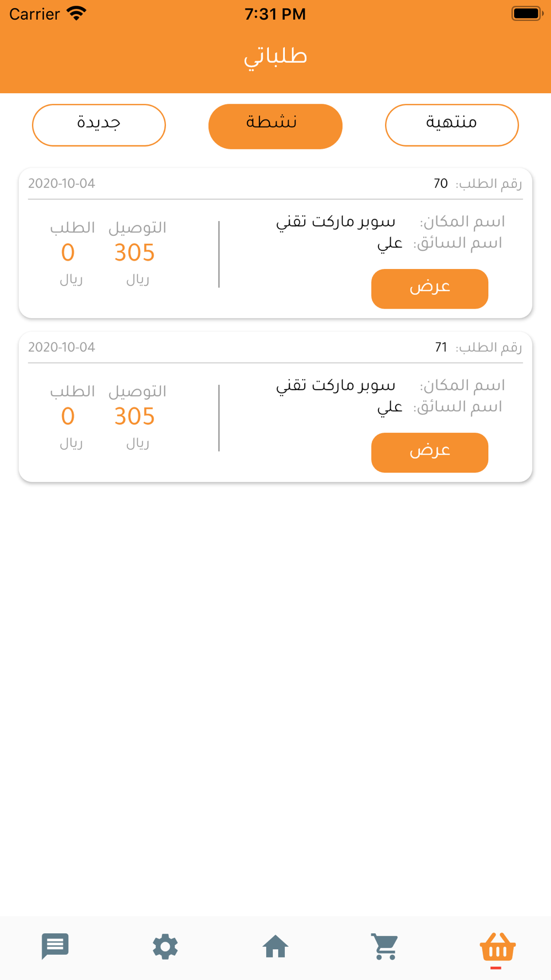Select the orange basket orders icon
This screenshot has width=551, height=980.
(x=498, y=947)
